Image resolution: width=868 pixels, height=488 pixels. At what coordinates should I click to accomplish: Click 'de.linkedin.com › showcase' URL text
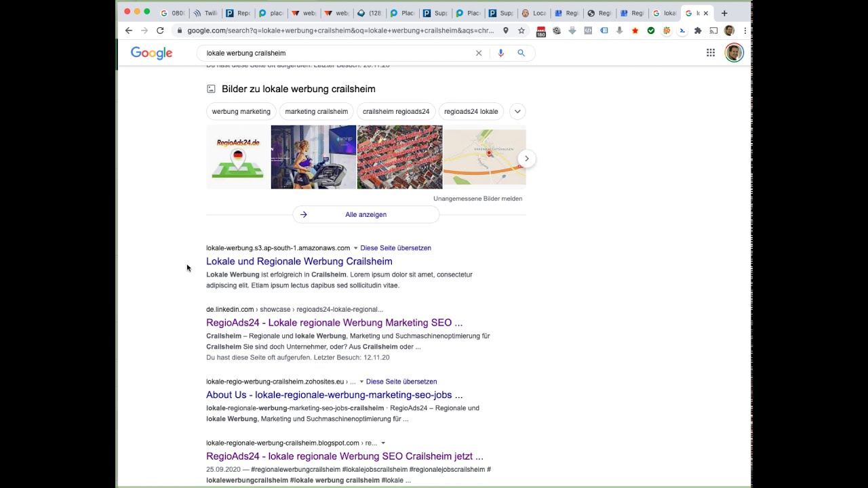[x=294, y=310]
